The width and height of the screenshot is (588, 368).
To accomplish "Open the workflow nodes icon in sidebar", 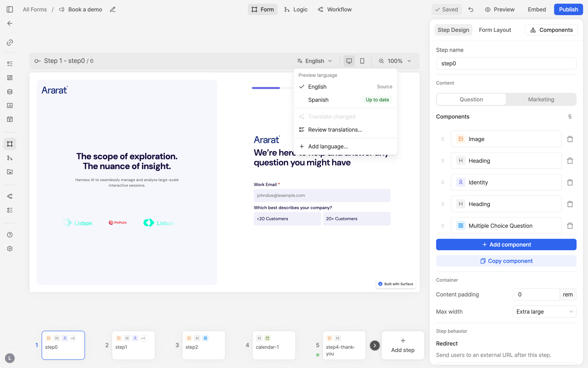I will click(x=10, y=196).
